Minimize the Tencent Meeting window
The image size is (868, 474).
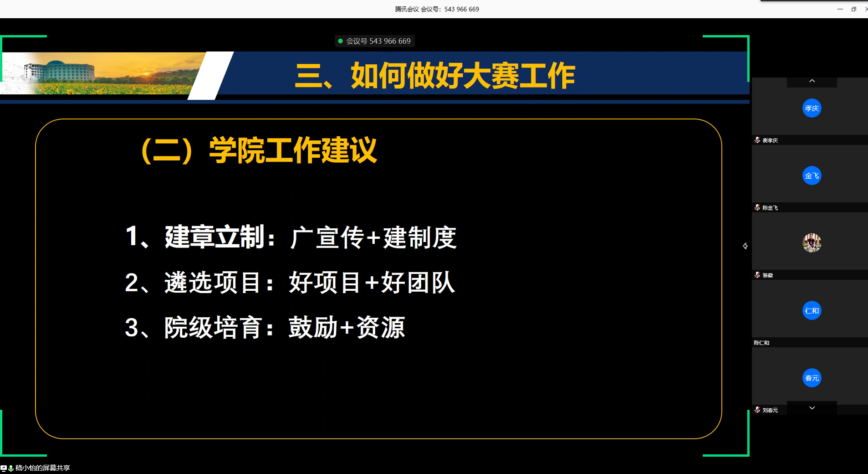click(x=840, y=9)
